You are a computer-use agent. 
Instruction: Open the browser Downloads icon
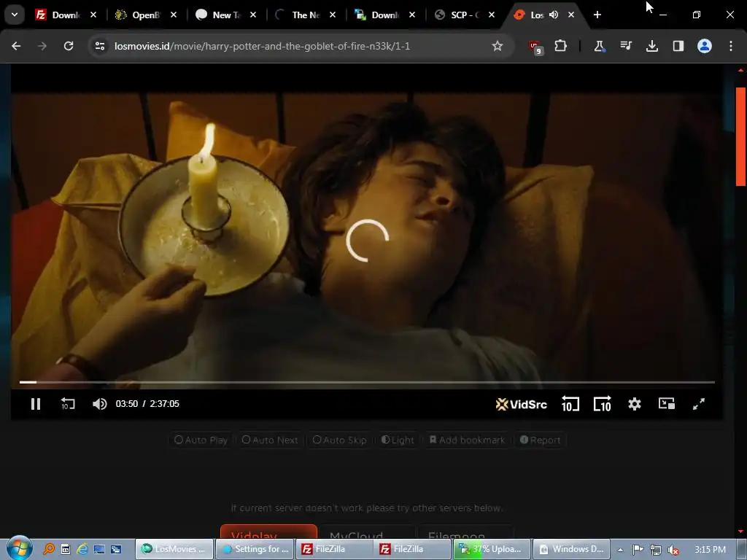coord(651,46)
